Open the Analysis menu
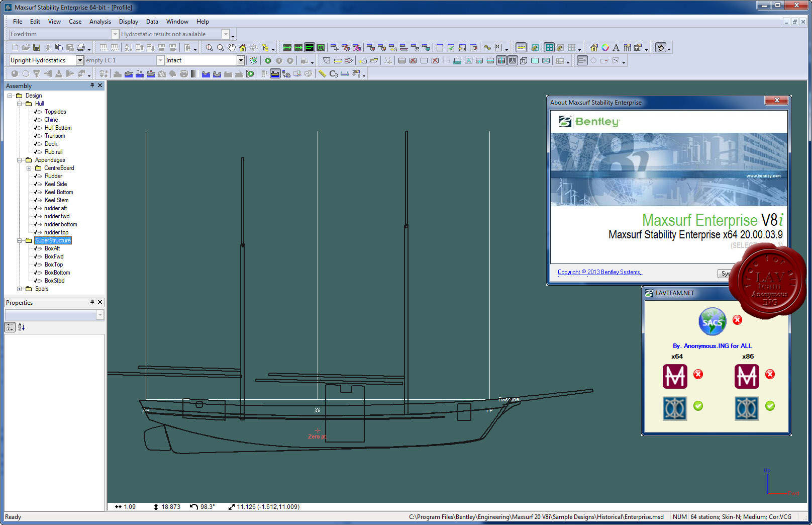The height and width of the screenshot is (525, 812). [x=100, y=22]
